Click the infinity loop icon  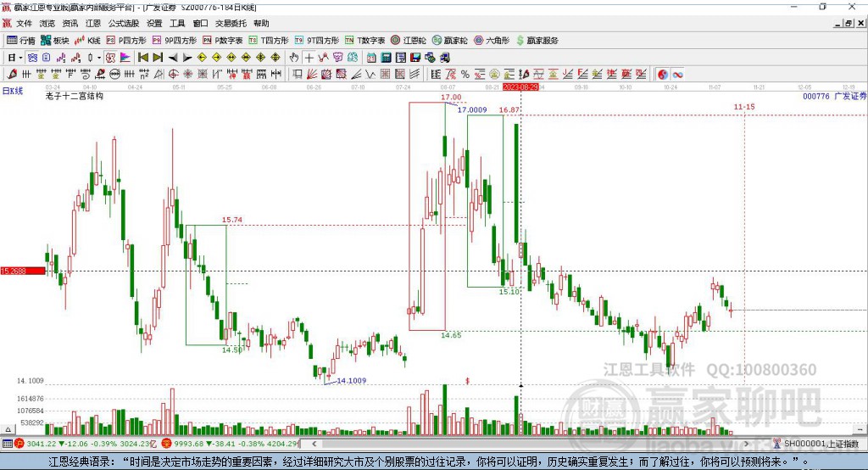coord(677,75)
